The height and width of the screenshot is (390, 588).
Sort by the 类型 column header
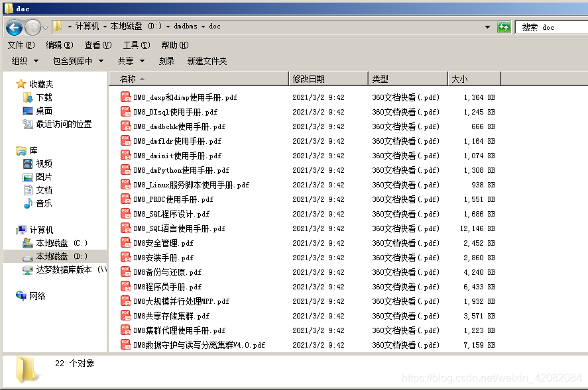click(408, 79)
